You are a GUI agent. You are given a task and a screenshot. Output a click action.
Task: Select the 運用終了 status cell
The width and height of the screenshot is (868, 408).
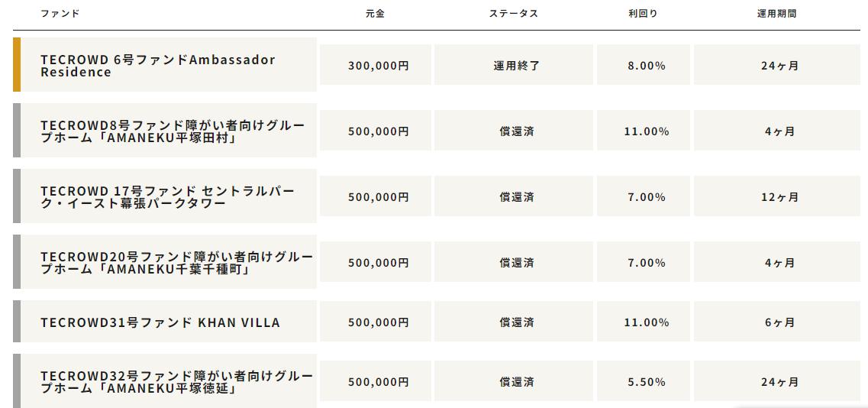[514, 65]
